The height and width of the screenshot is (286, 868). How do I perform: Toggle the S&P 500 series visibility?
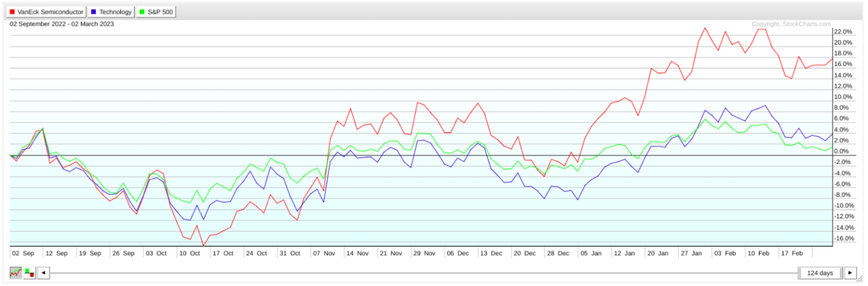pos(156,12)
